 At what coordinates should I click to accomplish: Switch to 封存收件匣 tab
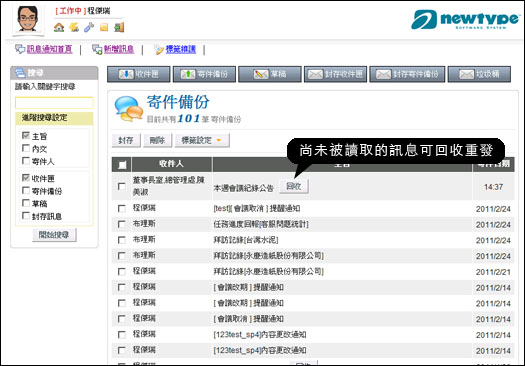[335, 74]
